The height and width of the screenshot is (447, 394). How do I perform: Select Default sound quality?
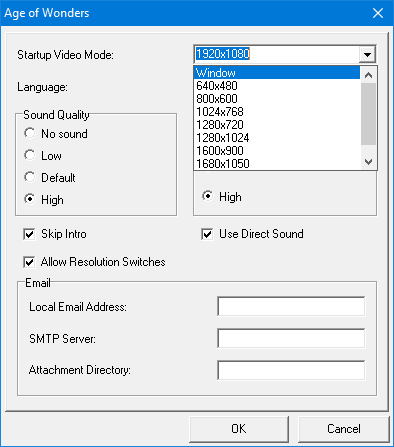click(30, 177)
